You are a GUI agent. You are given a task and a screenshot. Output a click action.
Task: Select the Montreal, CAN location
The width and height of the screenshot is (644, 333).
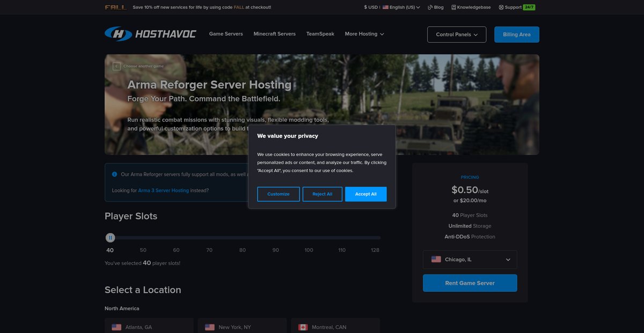point(335,325)
